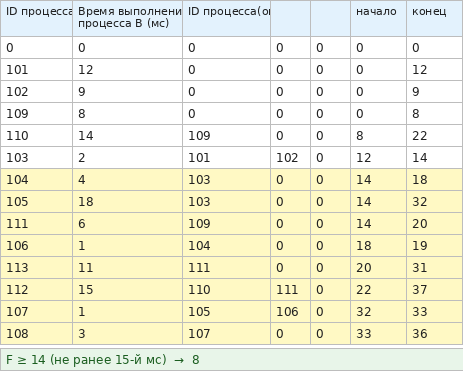Viewport: 463px width, 377px height.
Task: Click second dependency 106 in row 107
Action: click(291, 312)
